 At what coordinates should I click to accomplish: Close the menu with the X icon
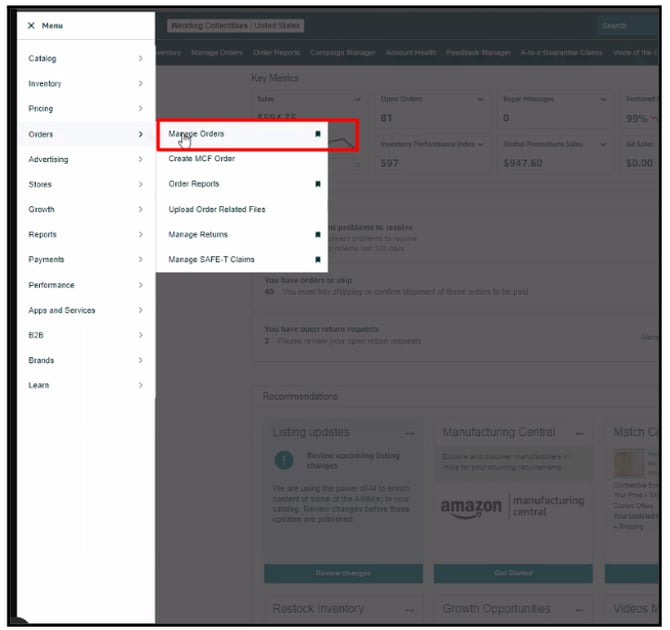point(31,26)
